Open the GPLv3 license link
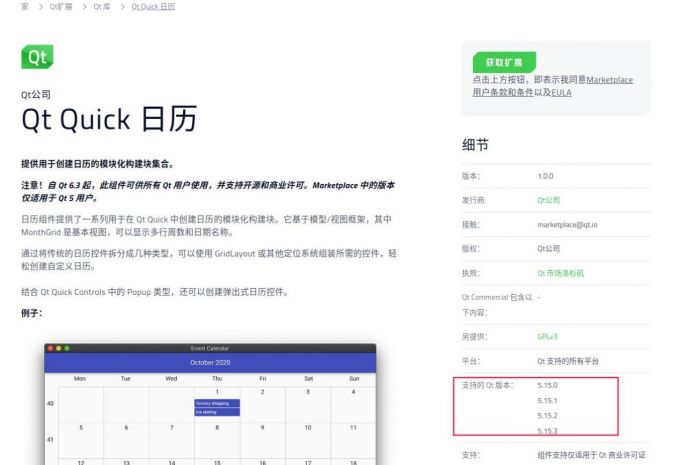 (547, 337)
